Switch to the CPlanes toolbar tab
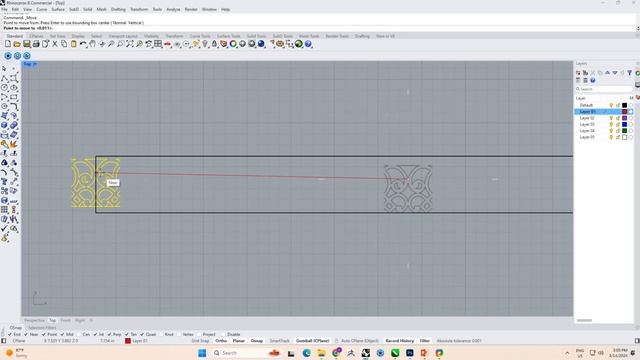The width and height of the screenshot is (640, 360). (36, 36)
